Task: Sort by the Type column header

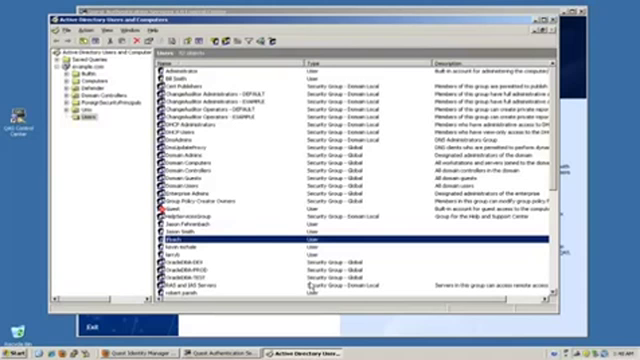Action: 368,63
